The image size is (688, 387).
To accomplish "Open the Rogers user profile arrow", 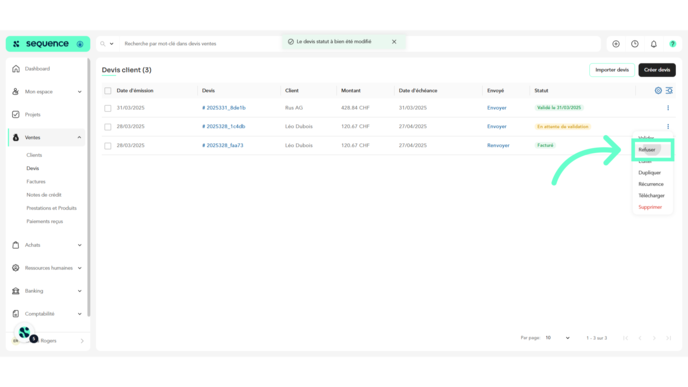I will tap(82, 341).
